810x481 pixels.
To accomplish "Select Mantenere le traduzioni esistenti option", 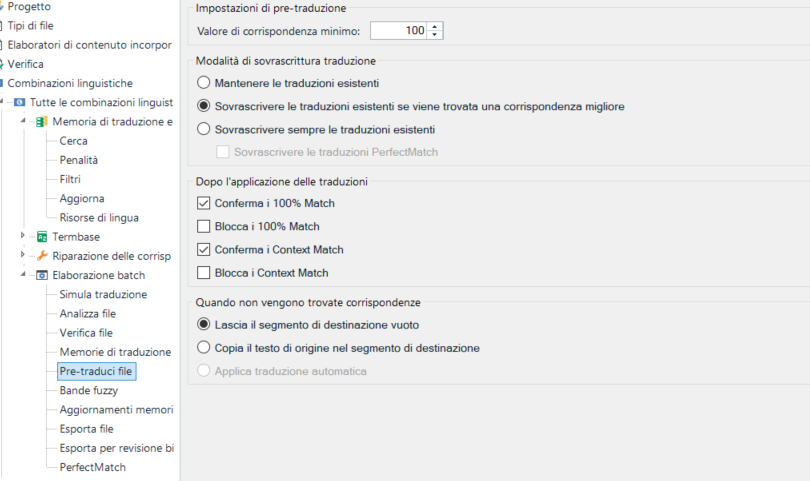I will point(204,83).
